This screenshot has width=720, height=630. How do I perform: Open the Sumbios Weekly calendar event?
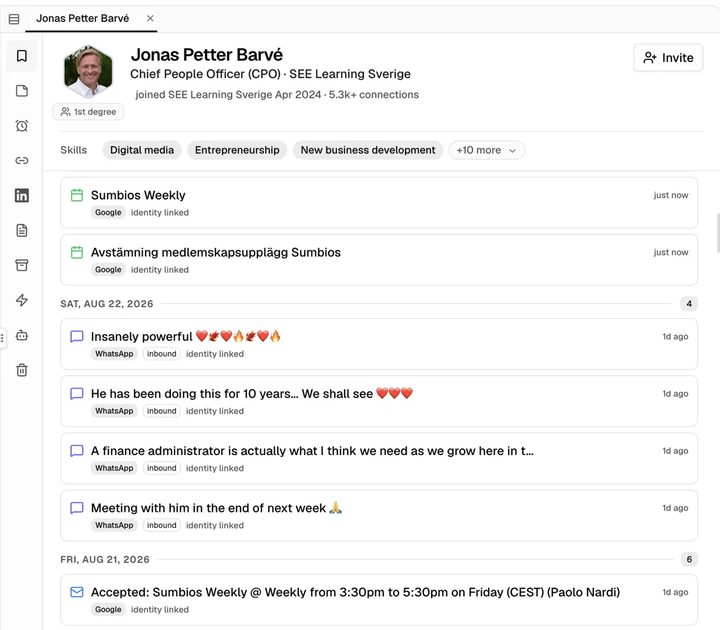[x=379, y=203]
